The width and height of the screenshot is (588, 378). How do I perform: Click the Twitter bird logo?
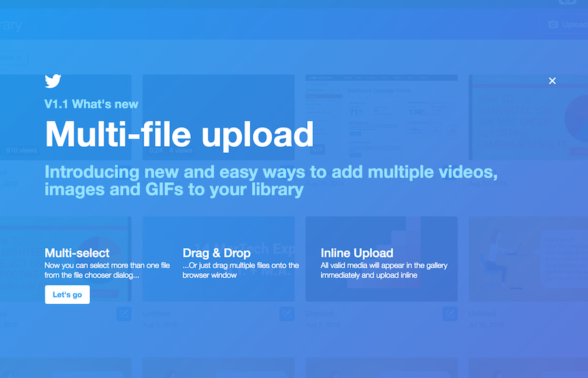pos(53,81)
